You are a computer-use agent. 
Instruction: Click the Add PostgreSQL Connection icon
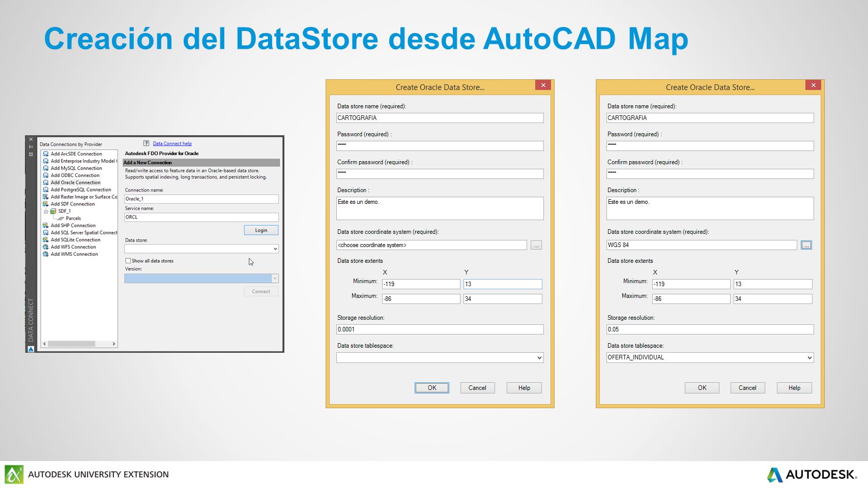[x=46, y=189]
